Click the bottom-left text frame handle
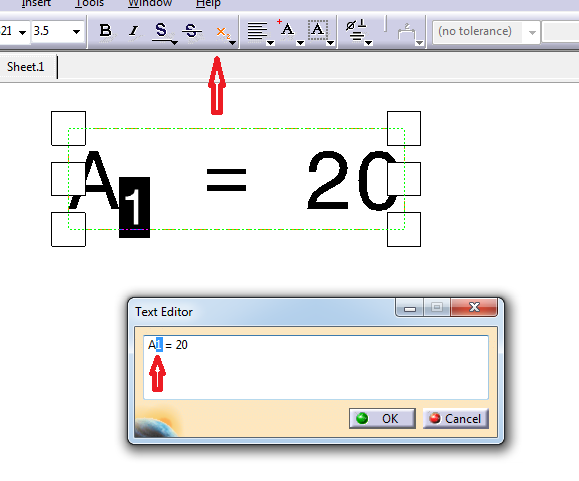579x481 pixels. click(x=69, y=229)
